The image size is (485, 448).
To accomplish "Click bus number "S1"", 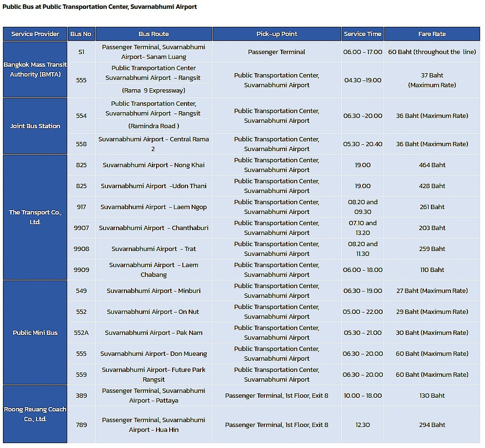I will point(81,52).
